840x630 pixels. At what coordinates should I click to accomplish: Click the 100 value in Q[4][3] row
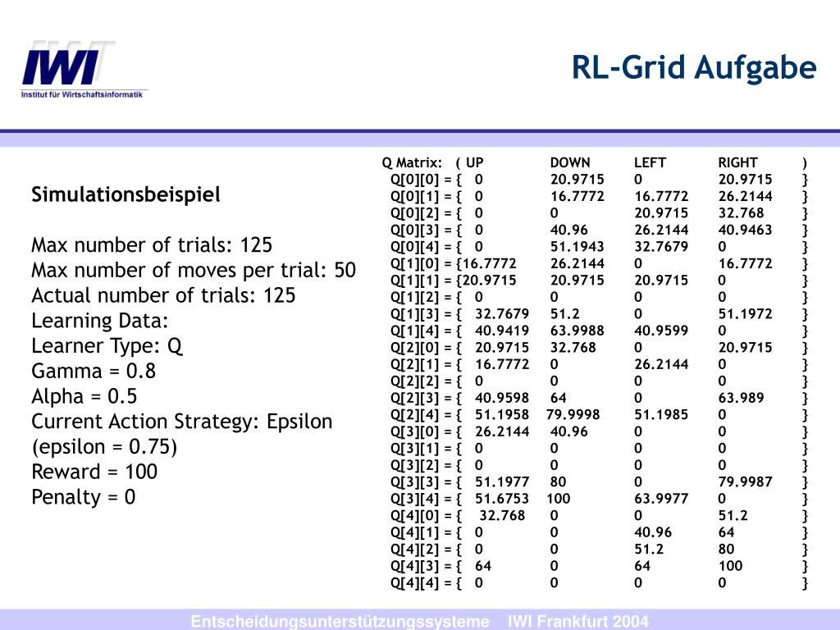(730, 566)
